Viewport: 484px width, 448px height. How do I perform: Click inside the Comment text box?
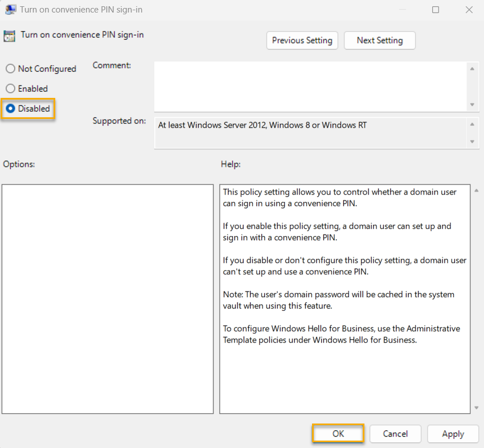pos(310,87)
